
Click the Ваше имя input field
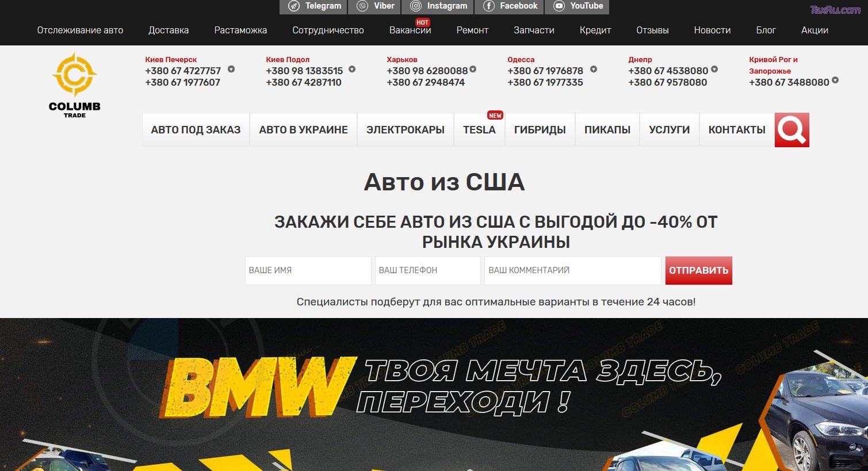[x=308, y=270]
